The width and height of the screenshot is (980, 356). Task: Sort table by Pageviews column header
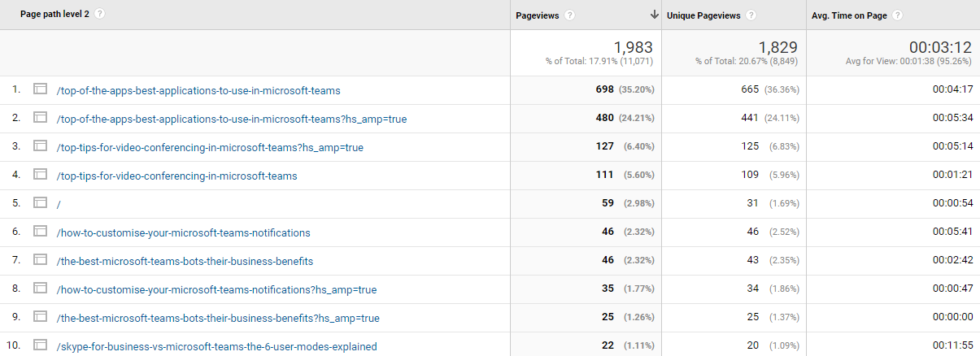tap(538, 15)
